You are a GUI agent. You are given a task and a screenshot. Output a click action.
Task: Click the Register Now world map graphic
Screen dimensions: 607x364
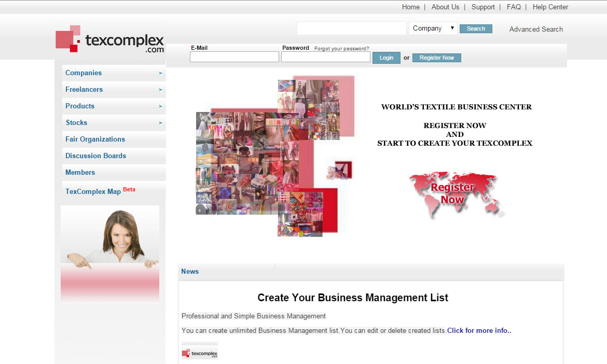(456, 194)
